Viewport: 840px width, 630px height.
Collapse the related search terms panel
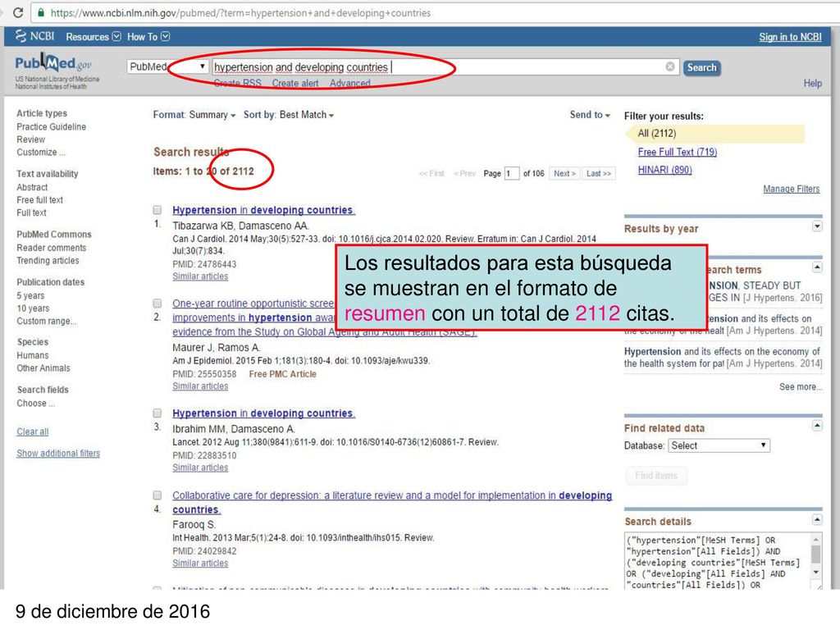817,267
